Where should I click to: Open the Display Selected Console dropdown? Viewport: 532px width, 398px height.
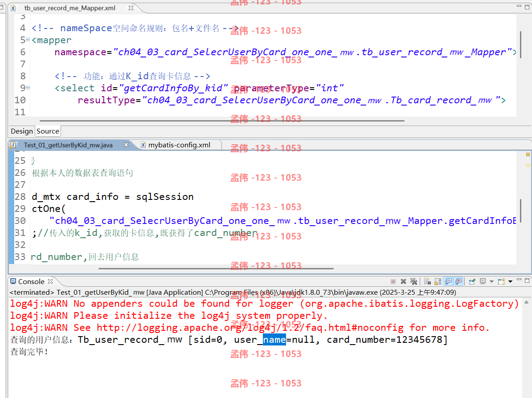coord(491,282)
